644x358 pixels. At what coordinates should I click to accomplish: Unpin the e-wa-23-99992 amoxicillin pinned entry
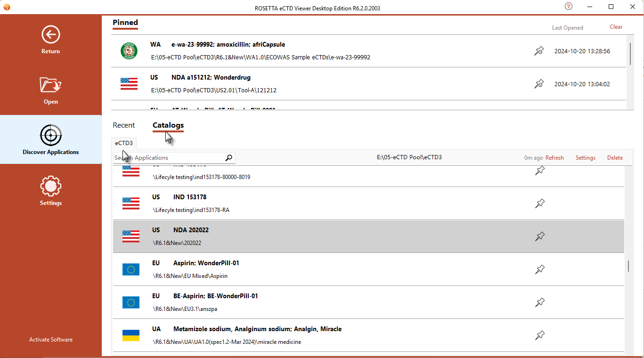pos(539,51)
